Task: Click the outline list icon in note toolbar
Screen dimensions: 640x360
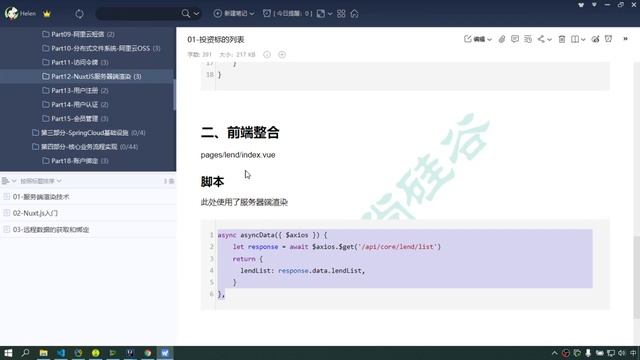Action: tap(528, 39)
